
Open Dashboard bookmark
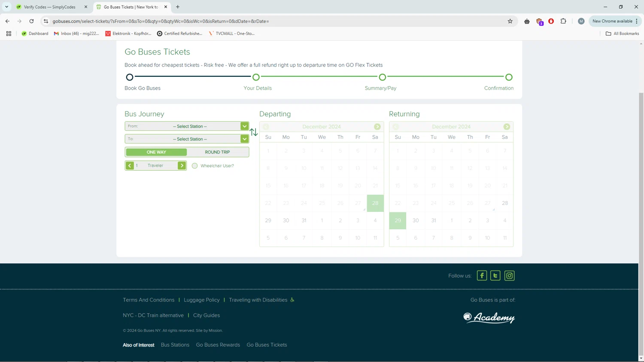pyautogui.click(x=35, y=33)
